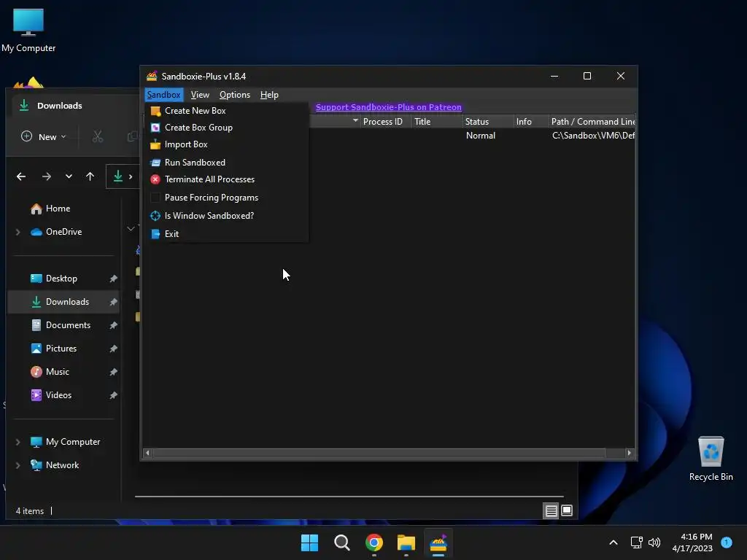Click the scroll left arrow in Sandboxie-Plus
Screen dimensions: 747x560
147,453
